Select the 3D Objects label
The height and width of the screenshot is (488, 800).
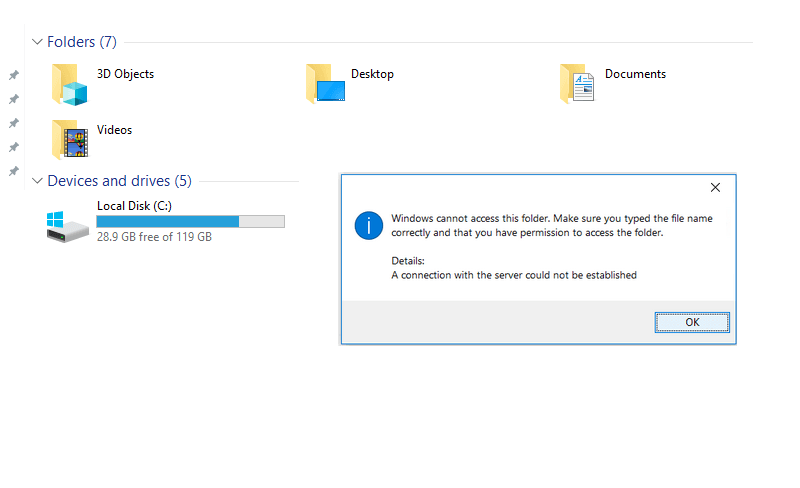point(125,74)
